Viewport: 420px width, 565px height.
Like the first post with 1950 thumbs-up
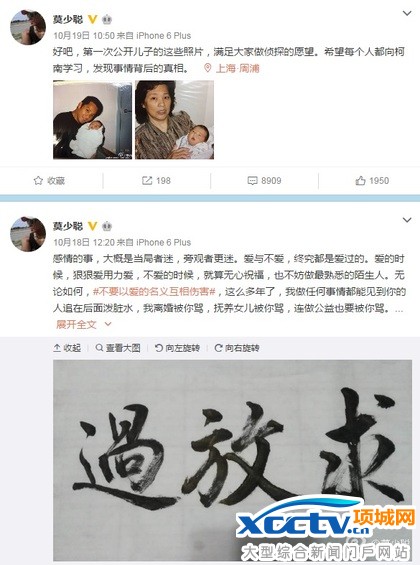(x=360, y=181)
